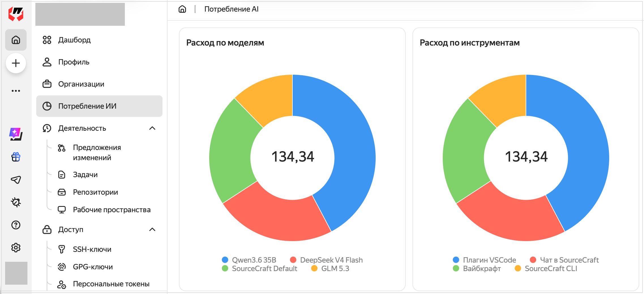Open Дашборд menu item
This screenshot has width=644, height=294.
(x=99, y=40)
